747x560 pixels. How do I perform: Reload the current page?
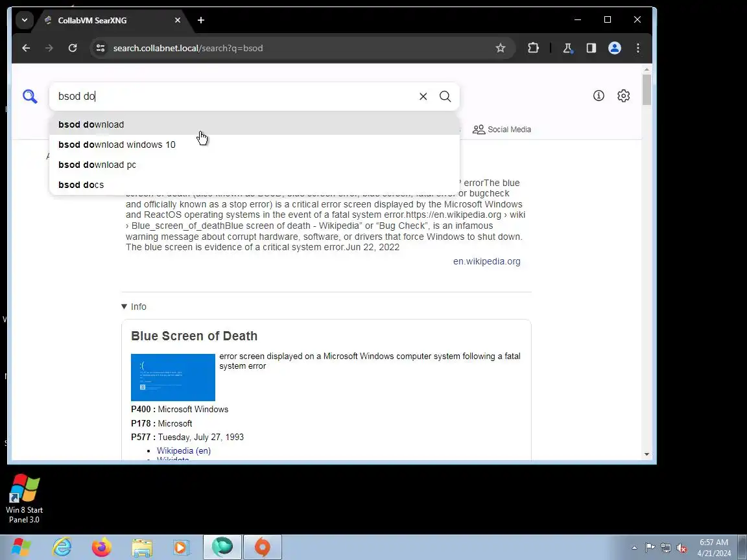pos(73,48)
